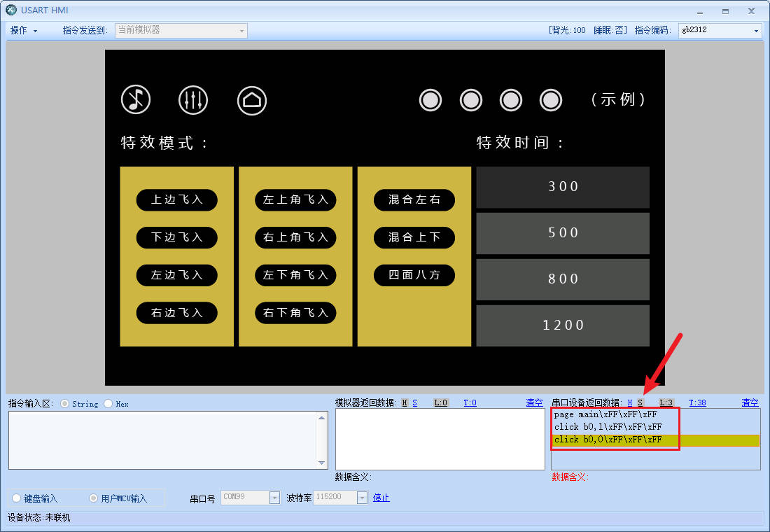770x532 pixels.
Task: Open the 操作 menu
Action: [x=24, y=31]
